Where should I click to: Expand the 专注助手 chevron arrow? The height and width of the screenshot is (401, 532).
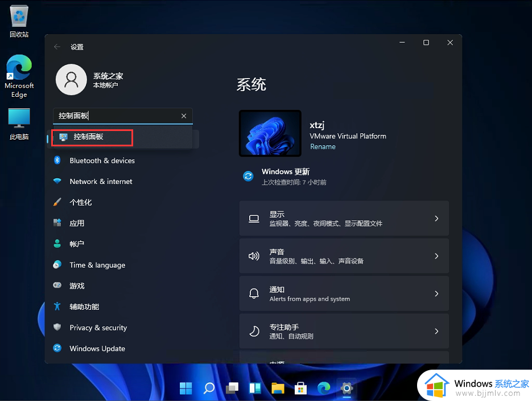436,332
